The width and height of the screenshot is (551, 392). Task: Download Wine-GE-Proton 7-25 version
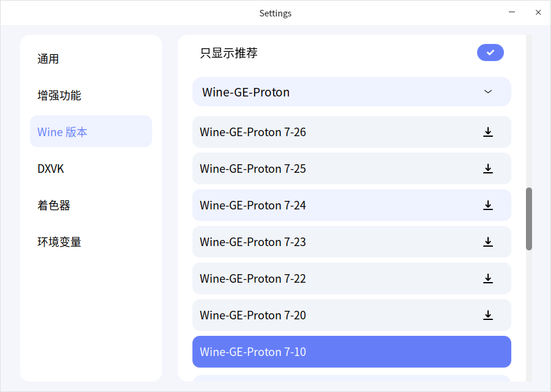tap(488, 169)
